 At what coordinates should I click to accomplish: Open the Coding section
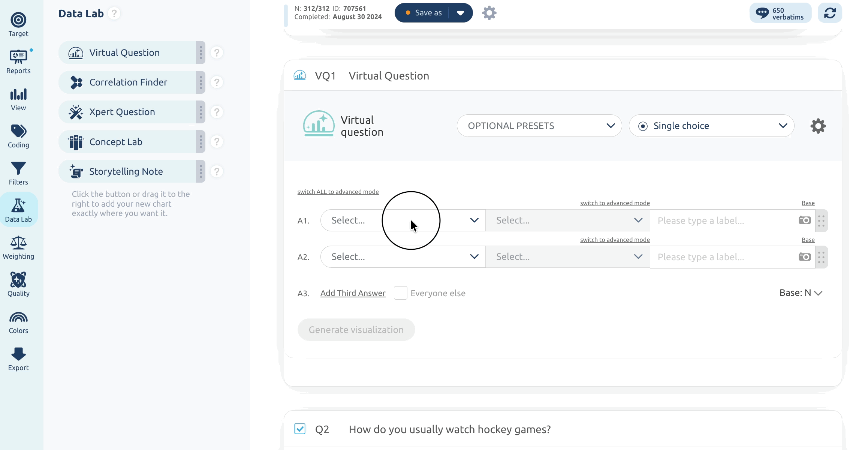(x=18, y=136)
